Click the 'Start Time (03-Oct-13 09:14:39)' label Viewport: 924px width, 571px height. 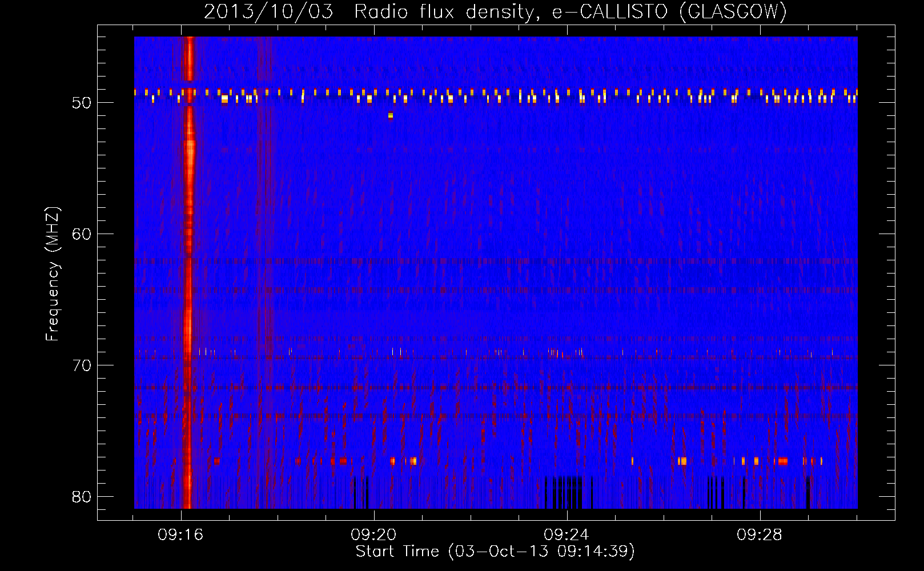[x=495, y=552]
